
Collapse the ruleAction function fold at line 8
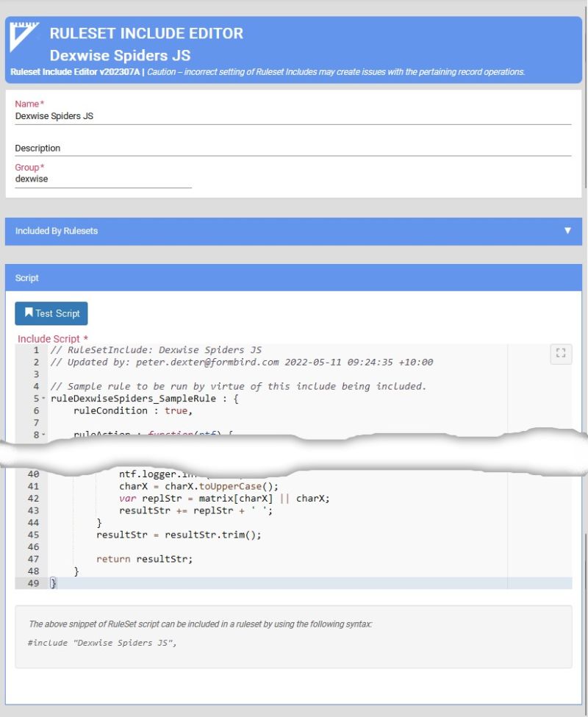[x=44, y=435]
